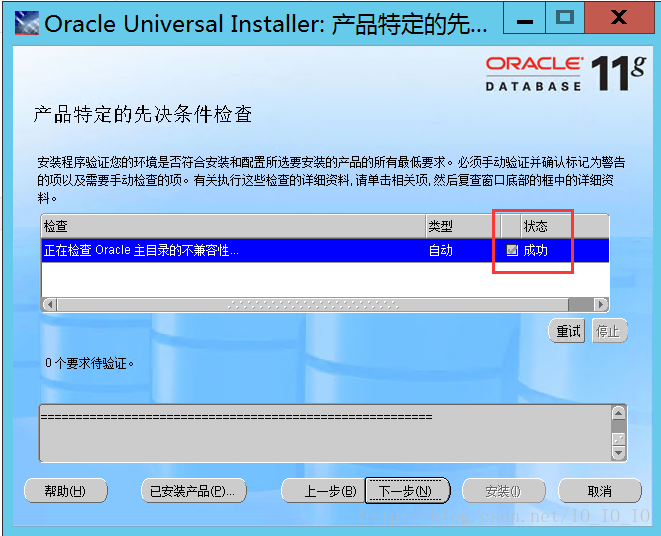Select row 正在检查 Oracle 主目录的不兼容性...

click(325, 250)
